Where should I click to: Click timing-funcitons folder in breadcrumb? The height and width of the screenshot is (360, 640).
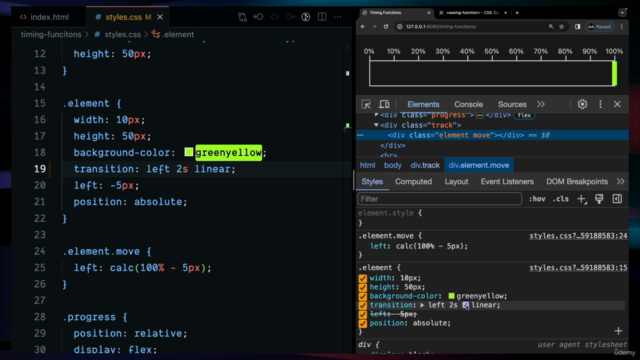click(51, 35)
